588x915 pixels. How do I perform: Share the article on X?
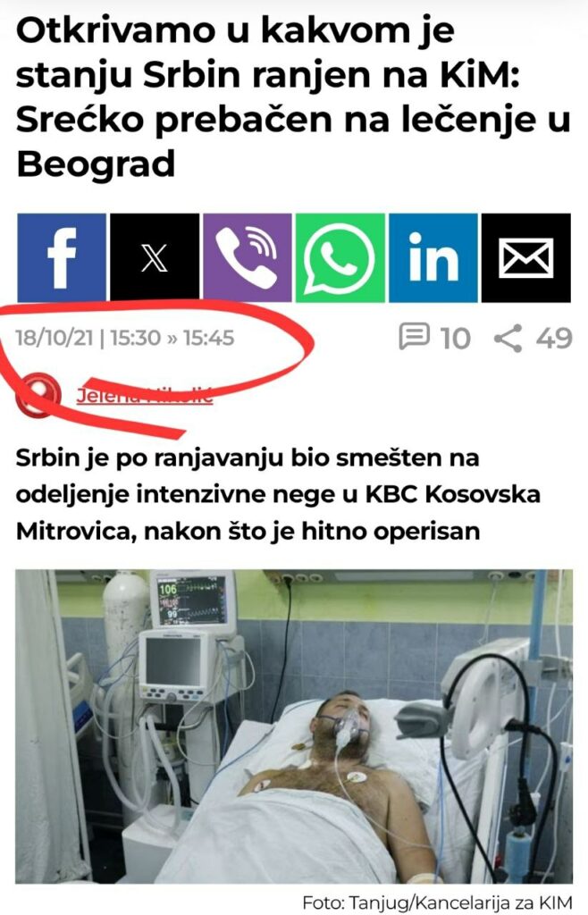(x=155, y=257)
